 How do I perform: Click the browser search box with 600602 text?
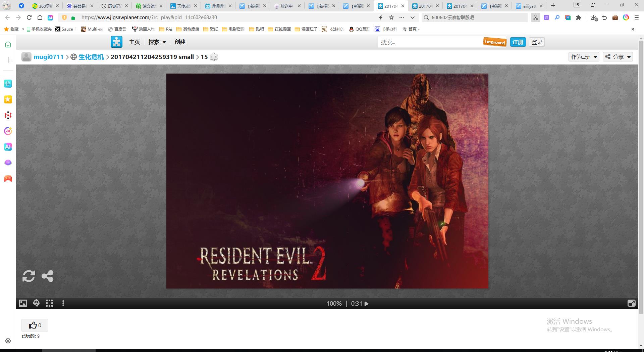coord(475,17)
